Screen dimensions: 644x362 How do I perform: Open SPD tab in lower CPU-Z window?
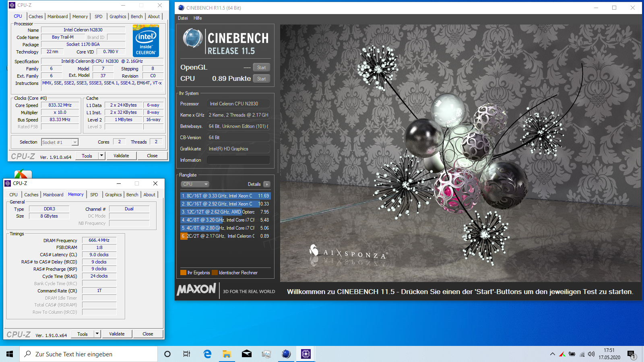pos(94,195)
